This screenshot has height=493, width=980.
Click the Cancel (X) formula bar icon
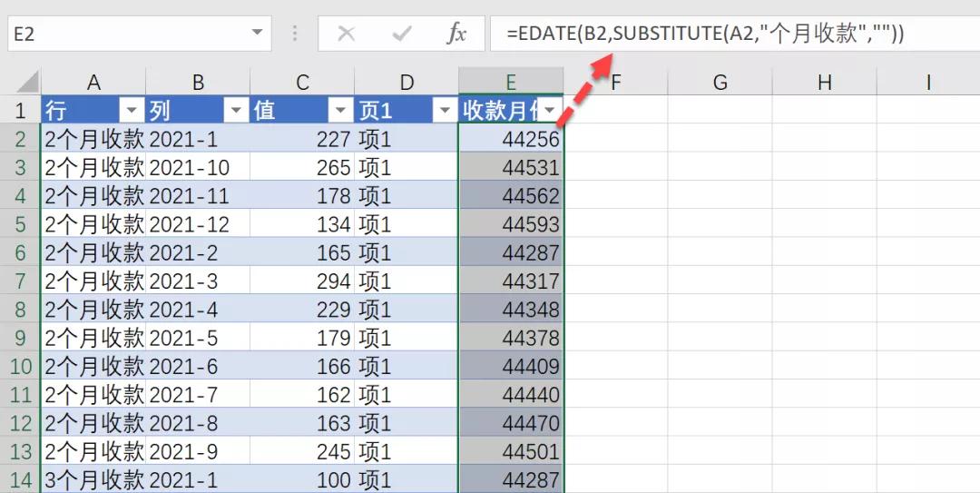tap(346, 35)
